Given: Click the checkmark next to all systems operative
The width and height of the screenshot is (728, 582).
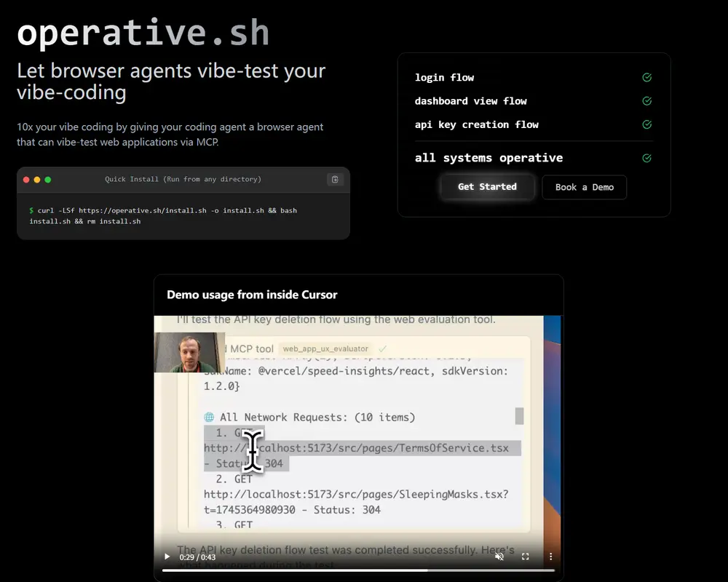Looking at the screenshot, I should [x=646, y=157].
